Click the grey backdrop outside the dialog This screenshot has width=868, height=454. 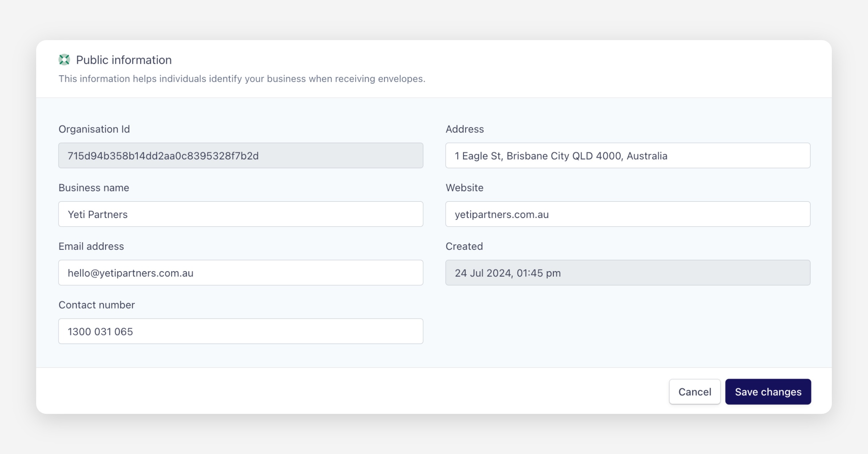point(434,436)
